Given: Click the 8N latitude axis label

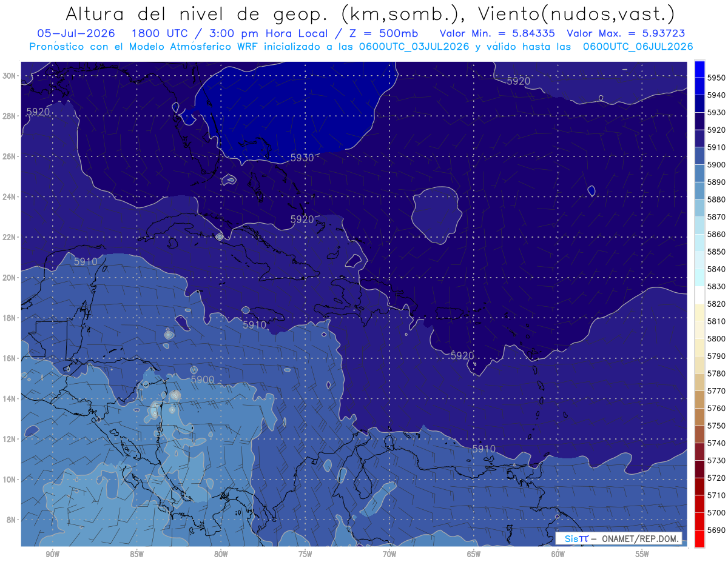Looking at the screenshot, I should coord(12,520).
